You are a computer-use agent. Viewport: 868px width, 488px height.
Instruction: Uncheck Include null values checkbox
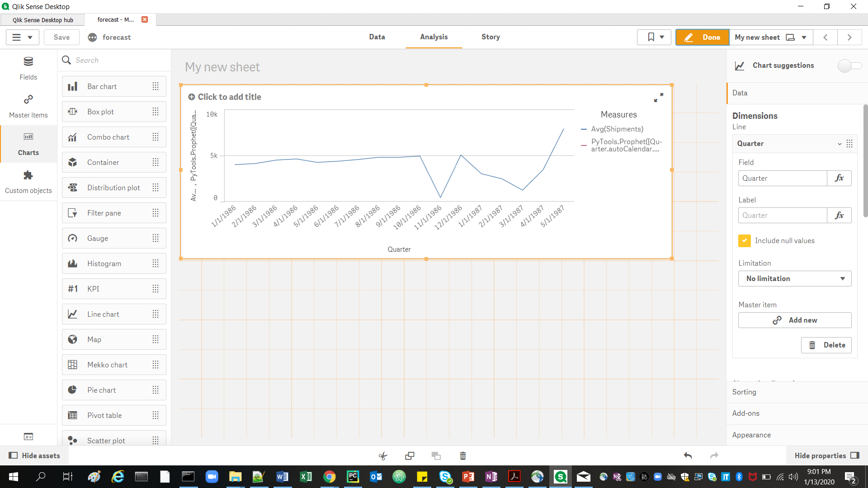coord(744,240)
